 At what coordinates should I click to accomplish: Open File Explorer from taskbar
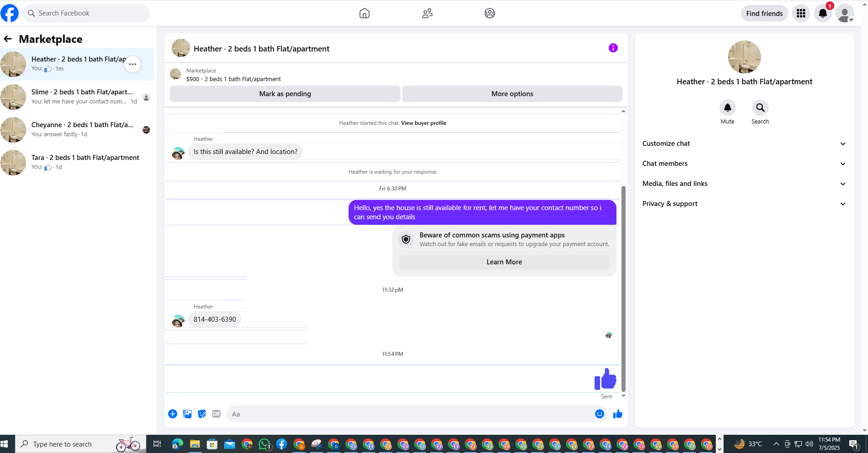click(195, 444)
